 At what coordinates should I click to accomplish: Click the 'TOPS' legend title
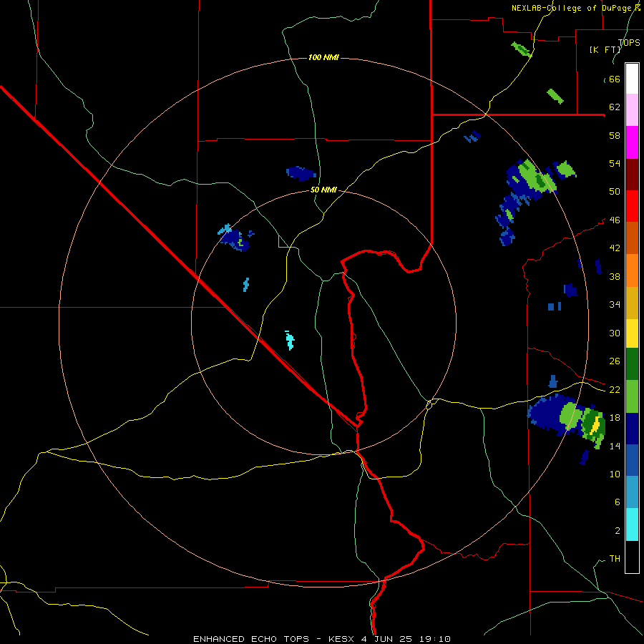click(629, 42)
